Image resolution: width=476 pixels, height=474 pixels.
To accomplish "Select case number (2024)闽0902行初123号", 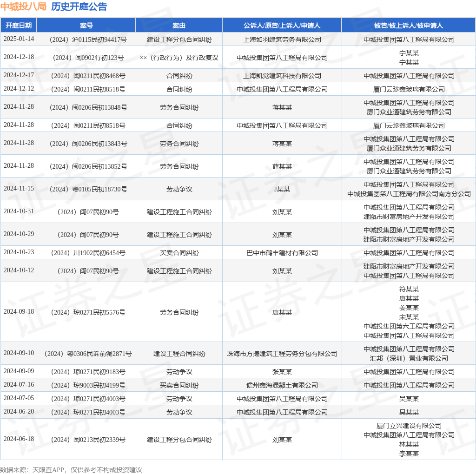I will pyautogui.click(x=88, y=58).
